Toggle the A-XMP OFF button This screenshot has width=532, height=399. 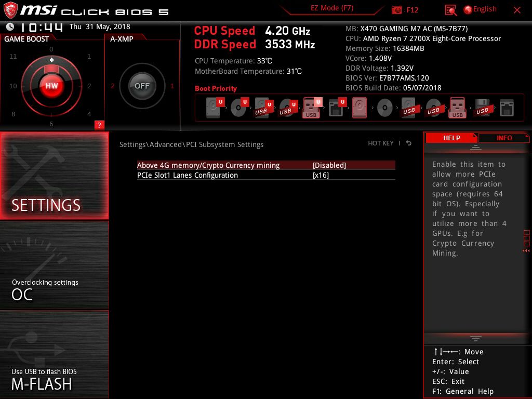tap(142, 86)
